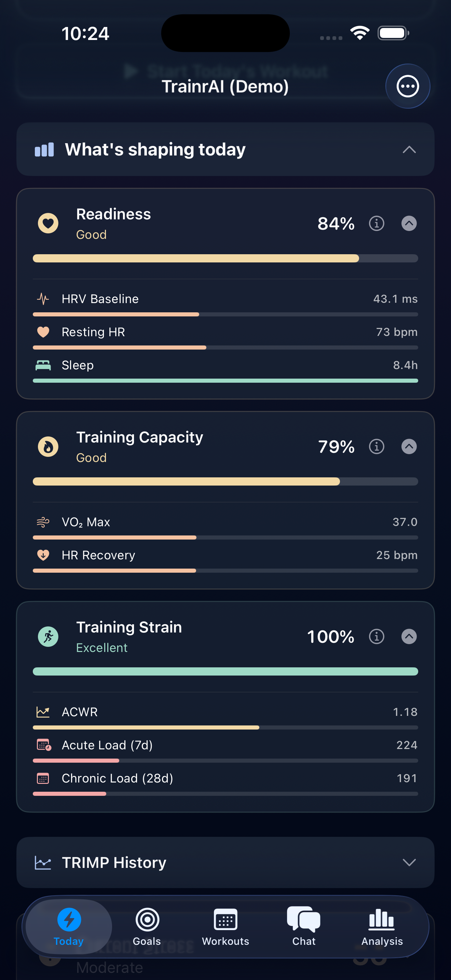
Task: Tap the Training Strain runner icon
Action: coord(48,637)
